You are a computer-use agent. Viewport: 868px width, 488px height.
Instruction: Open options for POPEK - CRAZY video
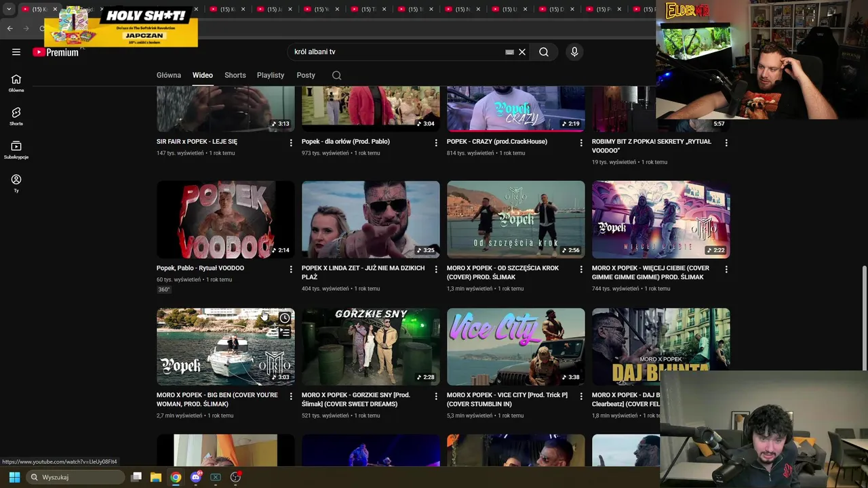[x=581, y=142]
